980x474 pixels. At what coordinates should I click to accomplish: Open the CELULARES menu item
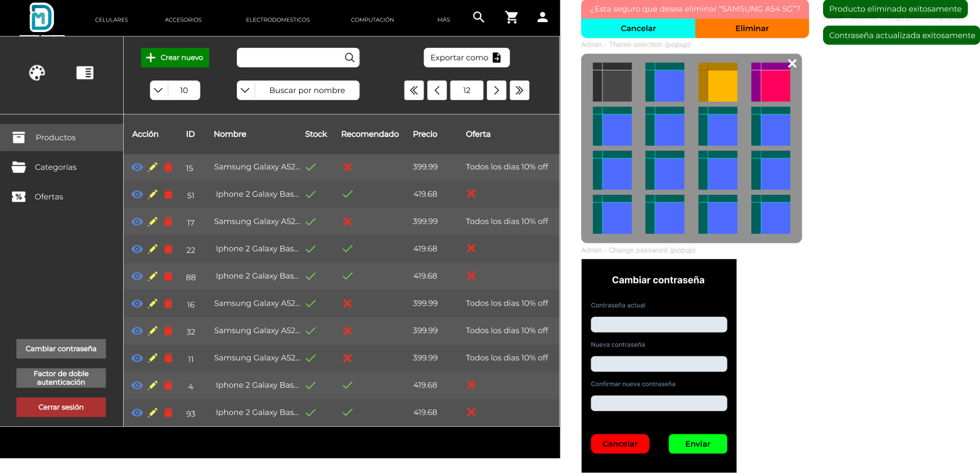(x=112, y=20)
